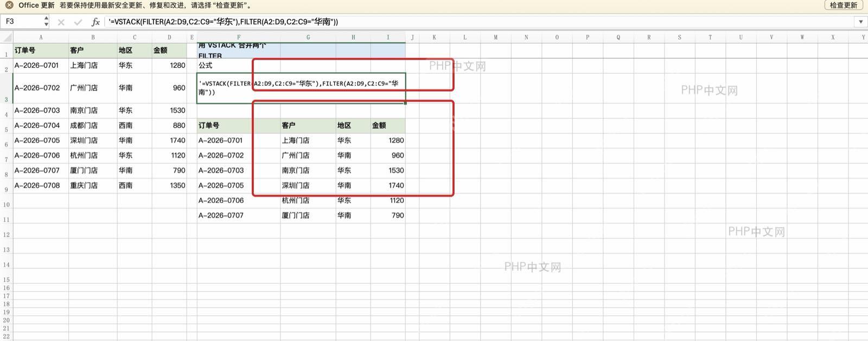Select amount cell 1350

click(x=169, y=185)
